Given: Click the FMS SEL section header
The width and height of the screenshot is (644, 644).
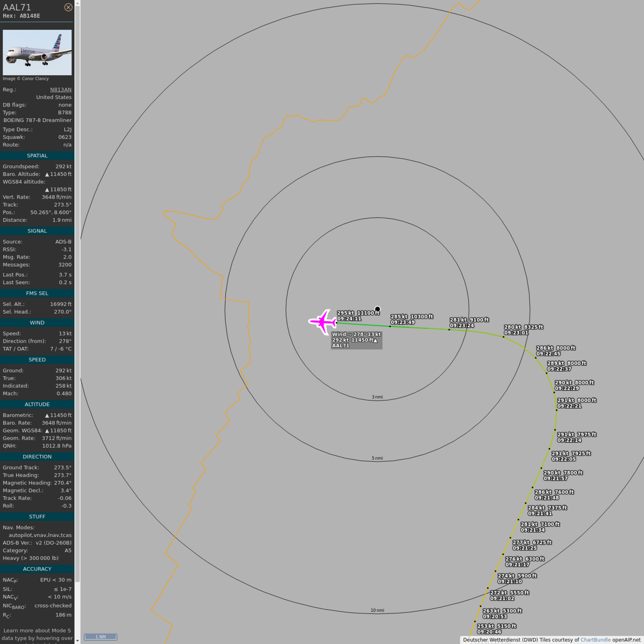Looking at the screenshot, I should click(x=37, y=293).
